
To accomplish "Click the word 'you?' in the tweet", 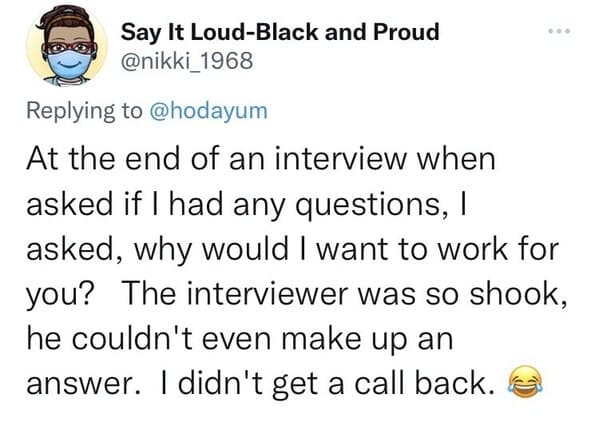I will click(x=60, y=295).
